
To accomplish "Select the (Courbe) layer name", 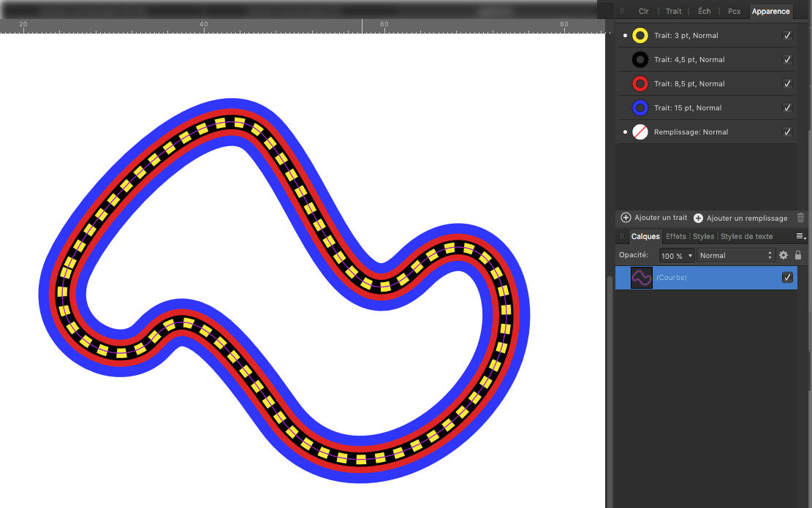I will coord(672,278).
